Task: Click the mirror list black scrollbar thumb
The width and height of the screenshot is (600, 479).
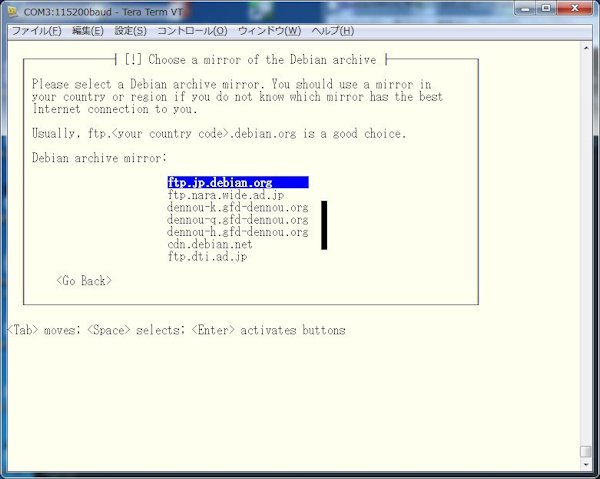Action: pyautogui.click(x=324, y=225)
